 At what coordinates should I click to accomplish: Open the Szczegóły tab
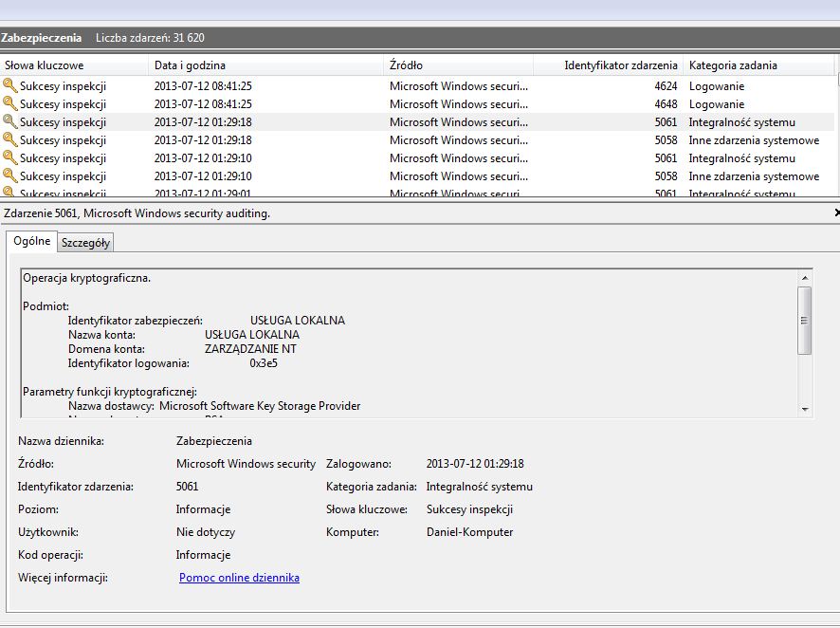[x=85, y=243]
